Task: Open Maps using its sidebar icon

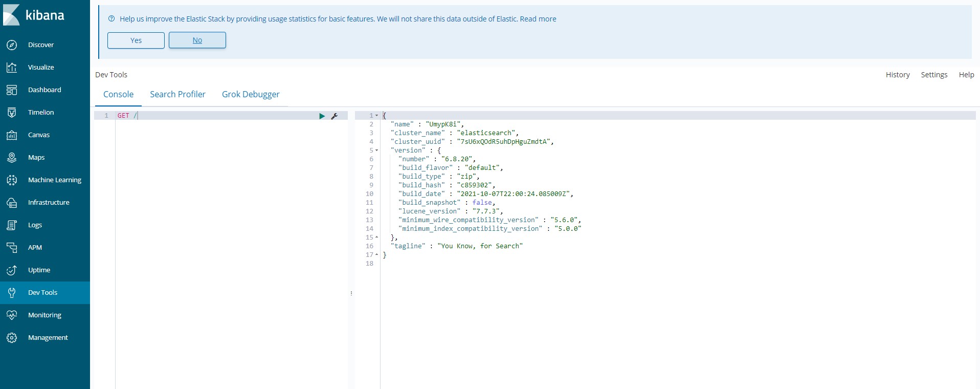Action: point(12,158)
